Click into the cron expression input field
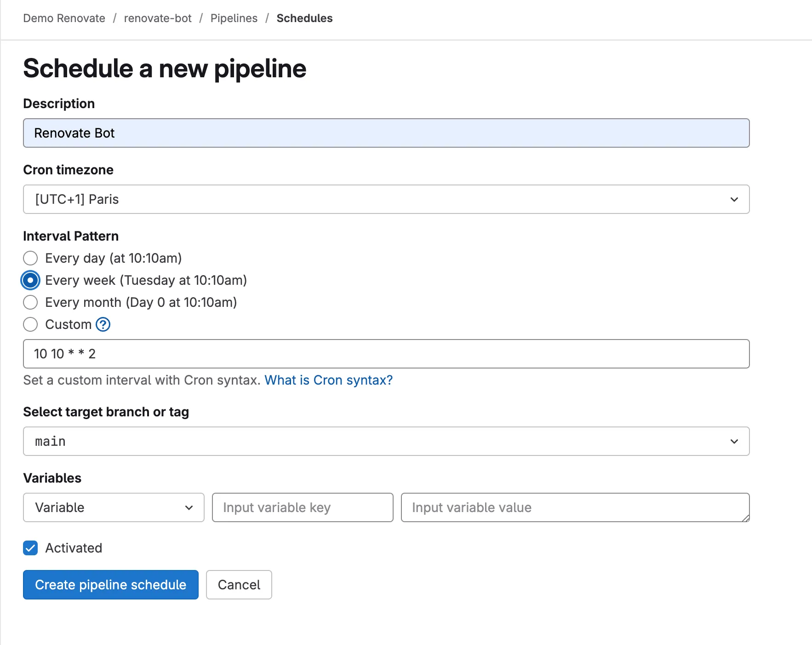The image size is (812, 645). (386, 354)
